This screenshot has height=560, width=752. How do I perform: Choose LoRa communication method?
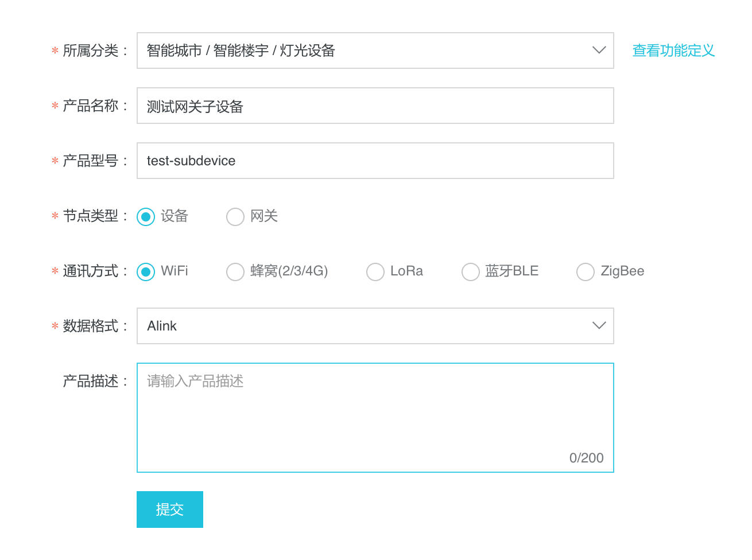pyautogui.click(x=375, y=271)
